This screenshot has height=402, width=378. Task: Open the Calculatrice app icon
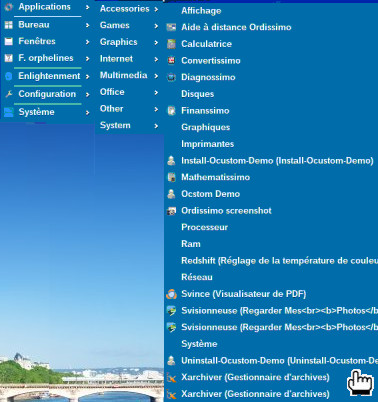pyautogui.click(x=171, y=44)
